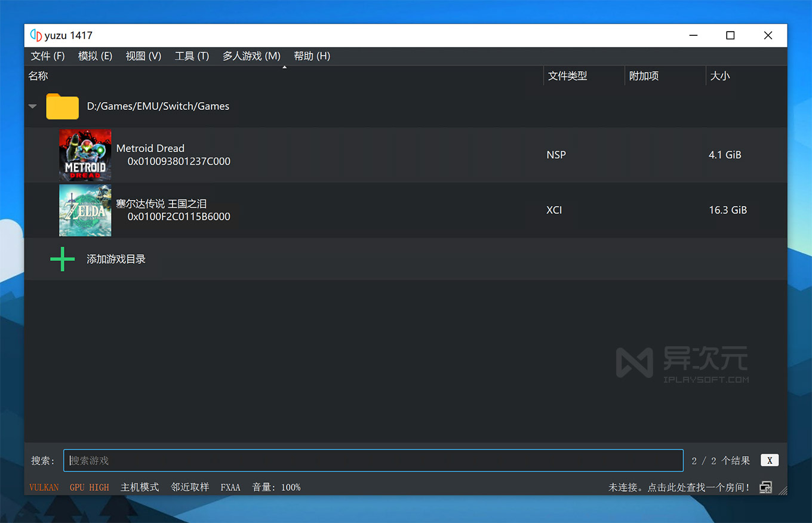Click the sort indicator arrow above the name column
The width and height of the screenshot is (812, 523).
coord(285,67)
